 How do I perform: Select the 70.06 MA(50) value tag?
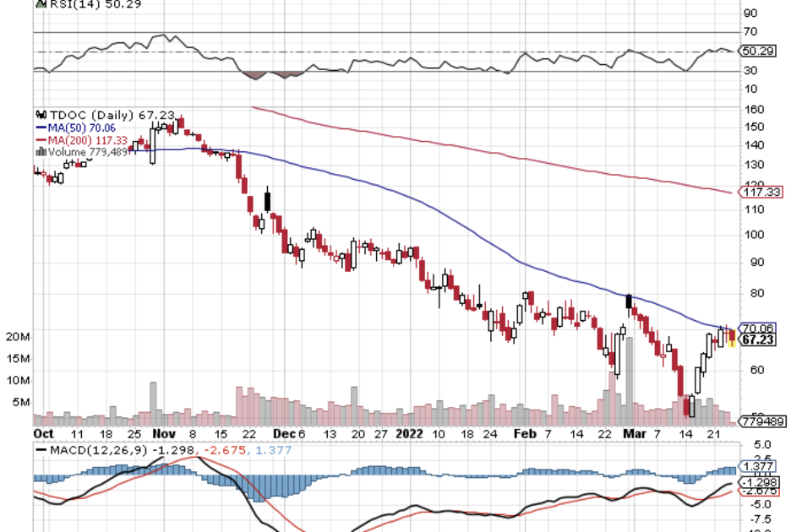[756, 328]
